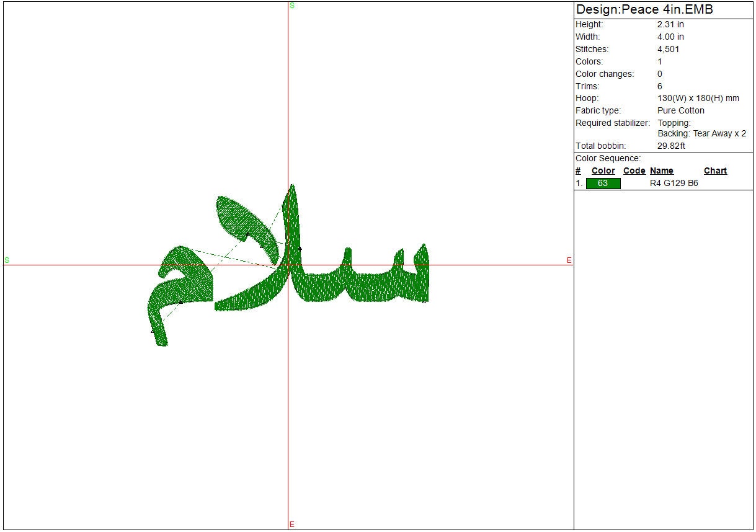This screenshot has height=532, width=756.
Task: Click the red E marker on right edge
Action: 569,260
